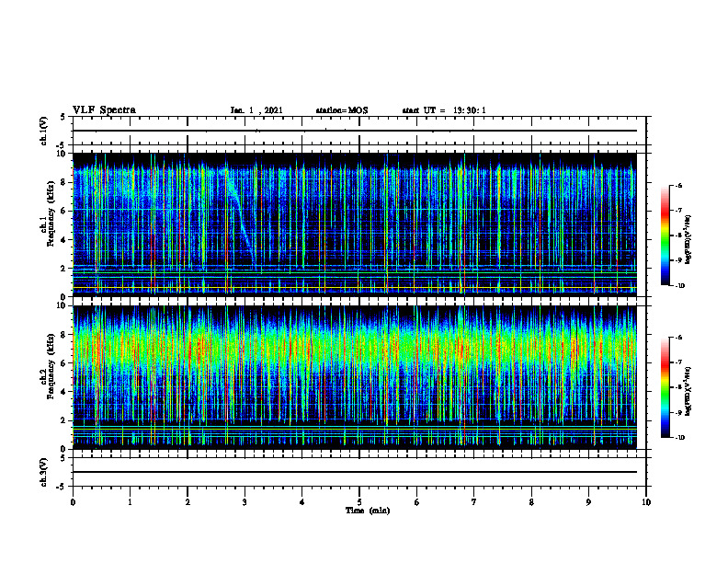Click the "4" kHz tick on ch.2 frequency axis

[64, 392]
